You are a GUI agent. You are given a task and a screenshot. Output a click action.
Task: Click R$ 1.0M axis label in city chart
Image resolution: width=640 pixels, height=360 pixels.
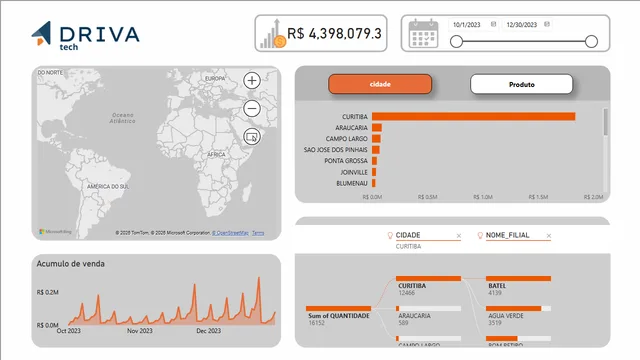[x=483, y=197]
